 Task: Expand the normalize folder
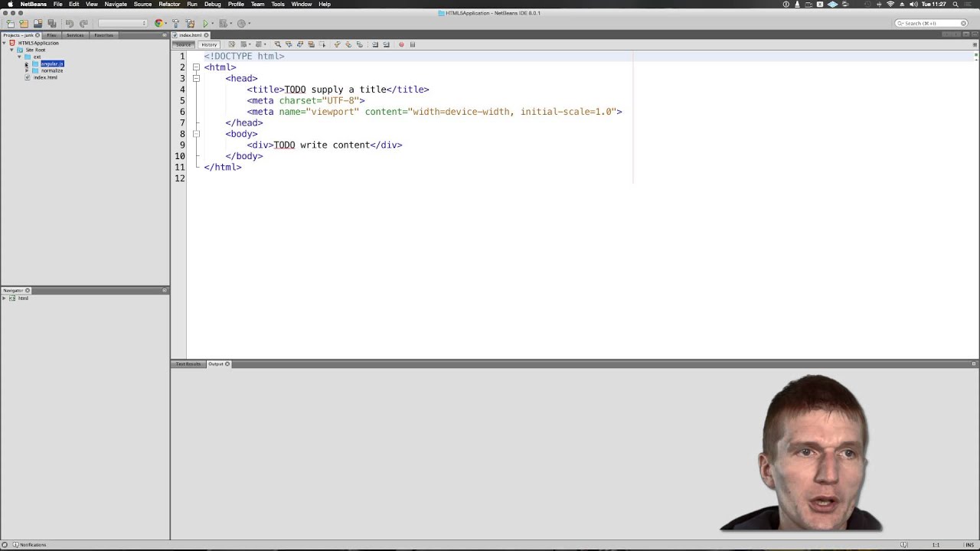pyautogui.click(x=27, y=70)
